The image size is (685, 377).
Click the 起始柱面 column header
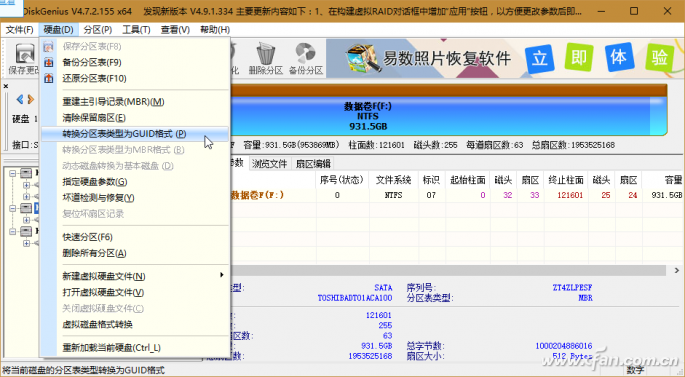tap(467, 180)
